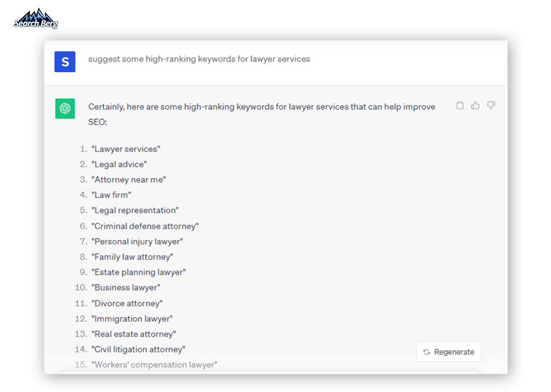The width and height of the screenshot is (551, 392).
Task: Copy the response with clipboard icon
Action: coord(460,105)
